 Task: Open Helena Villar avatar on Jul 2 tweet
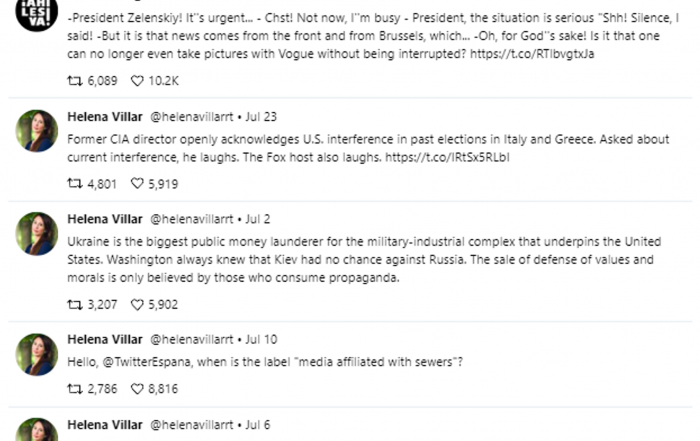pyautogui.click(x=37, y=233)
